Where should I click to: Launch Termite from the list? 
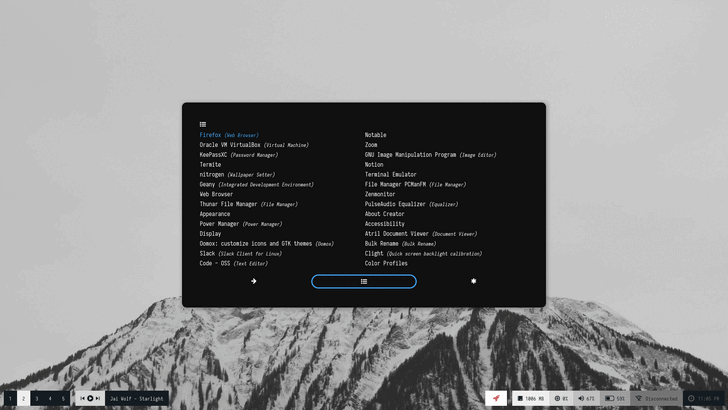pyautogui.click(x=210, y=165)
